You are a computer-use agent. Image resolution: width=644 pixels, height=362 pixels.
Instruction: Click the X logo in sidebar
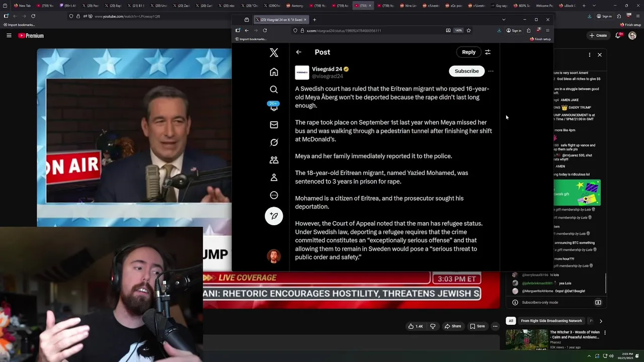tap(274, 52)
